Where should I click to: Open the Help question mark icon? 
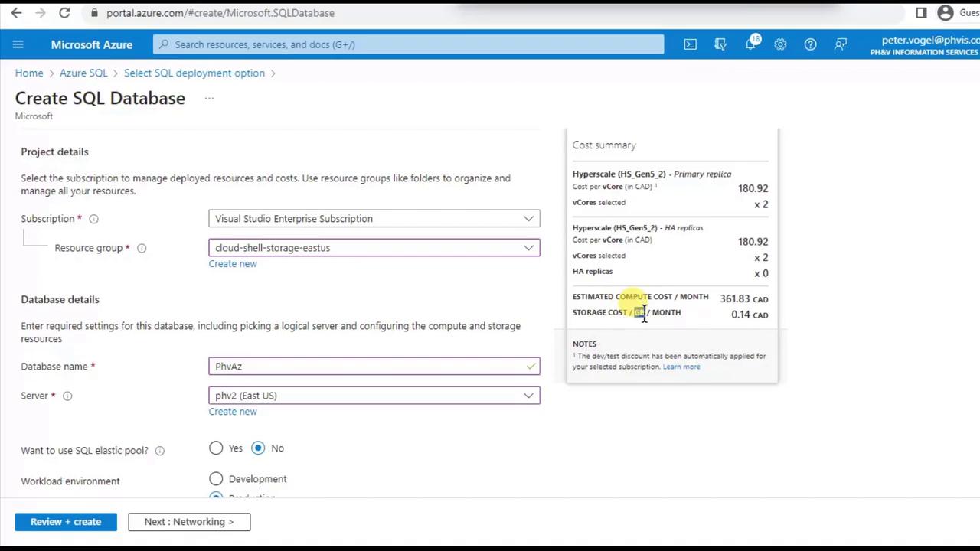(x=810, y=44)
